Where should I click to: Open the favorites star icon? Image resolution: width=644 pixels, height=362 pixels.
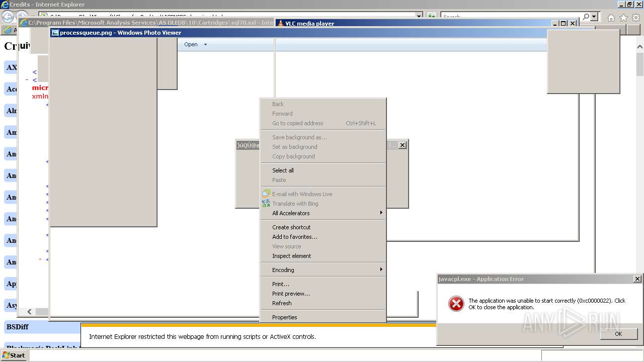(623, 18)
